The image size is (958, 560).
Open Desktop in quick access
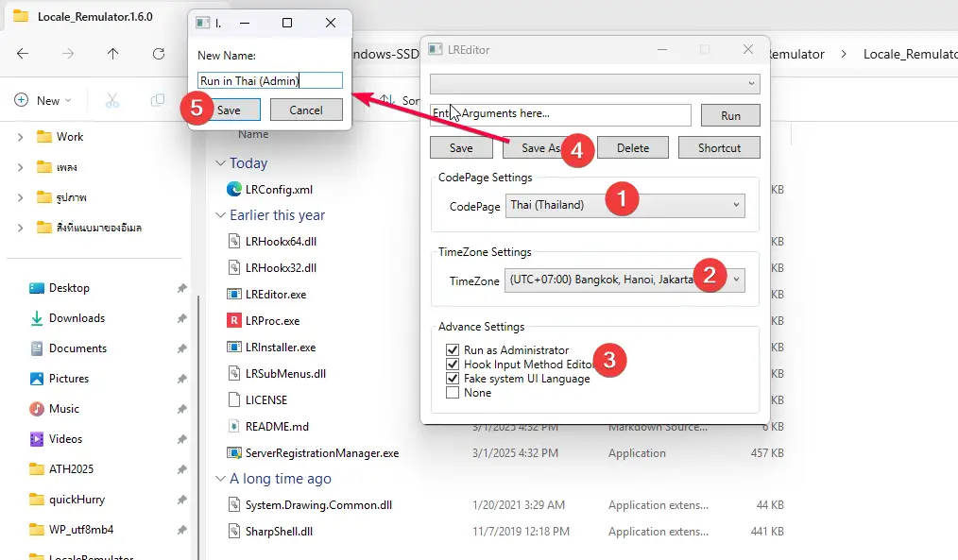(69, 288)
